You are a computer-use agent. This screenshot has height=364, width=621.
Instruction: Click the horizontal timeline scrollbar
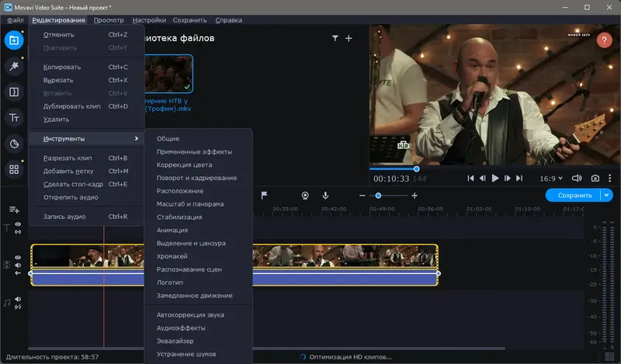(266, 348)
